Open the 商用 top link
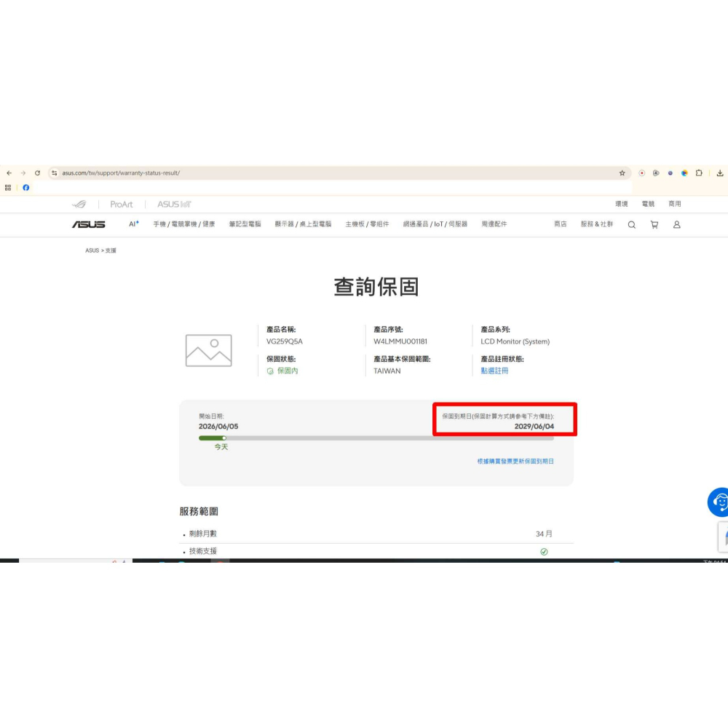 (675, 204)
